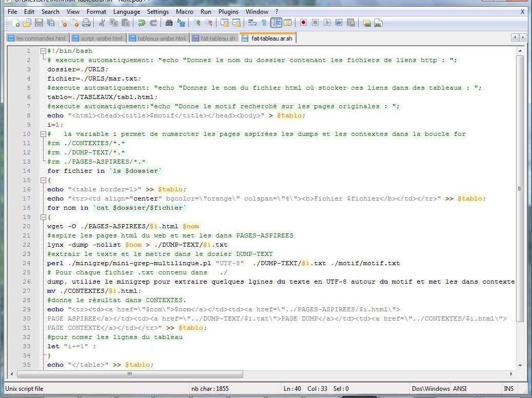Open the Settings menu

(x=158, y=11)
